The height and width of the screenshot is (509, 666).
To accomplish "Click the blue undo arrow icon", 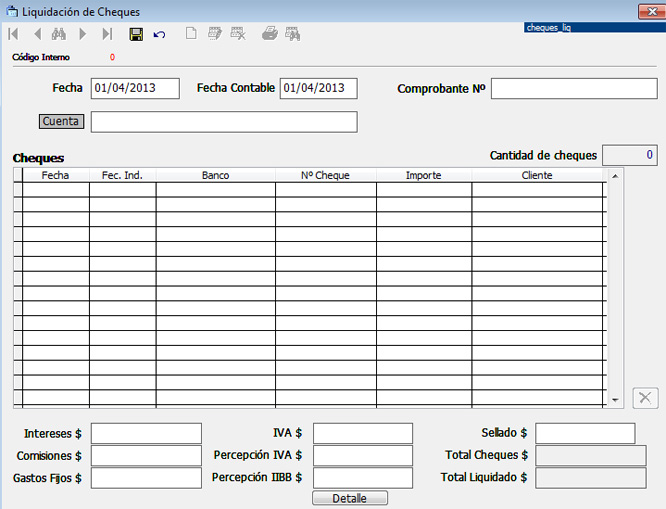I will (160, 34).
